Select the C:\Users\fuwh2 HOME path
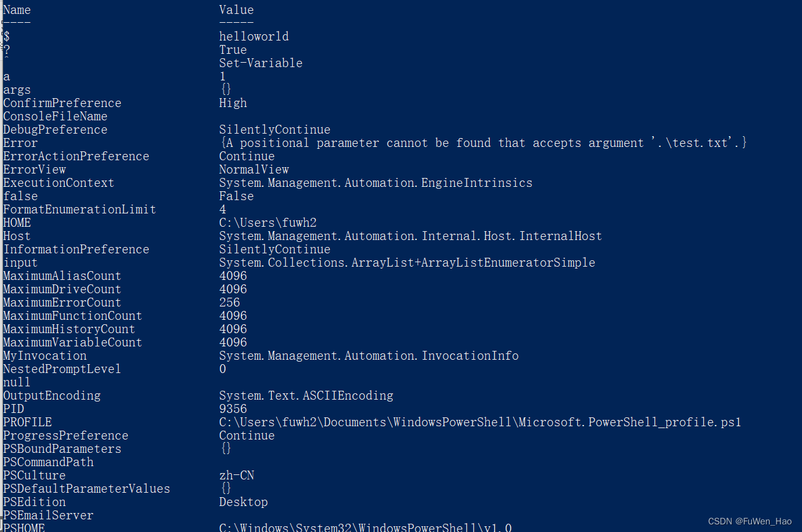The width and height of the screenshot is (802, 532). pos(267,223)
